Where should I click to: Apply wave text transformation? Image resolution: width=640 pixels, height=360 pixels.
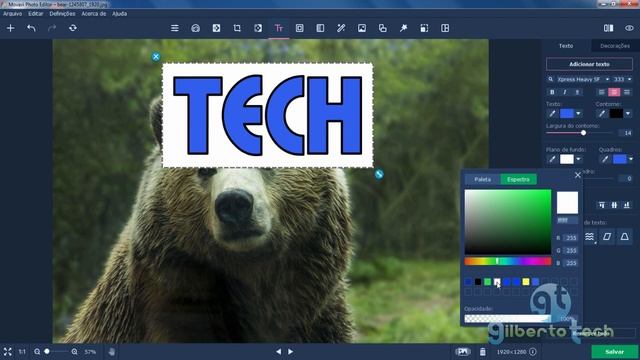pyautogui.click(x=589, y=237)
